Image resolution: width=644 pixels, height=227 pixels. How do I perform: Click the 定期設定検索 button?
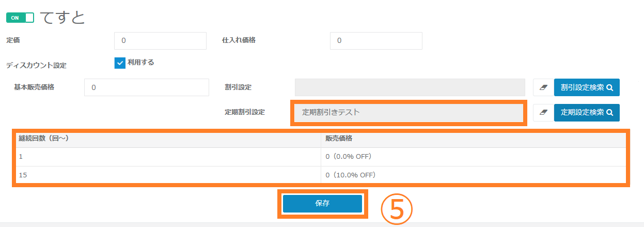pos(587,112)
